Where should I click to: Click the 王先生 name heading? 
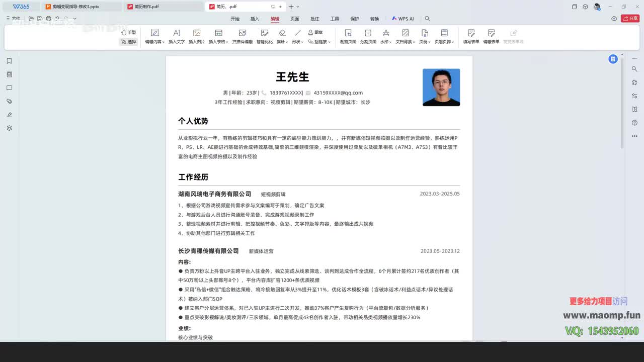pyautogui.click(x=292, y=77)
